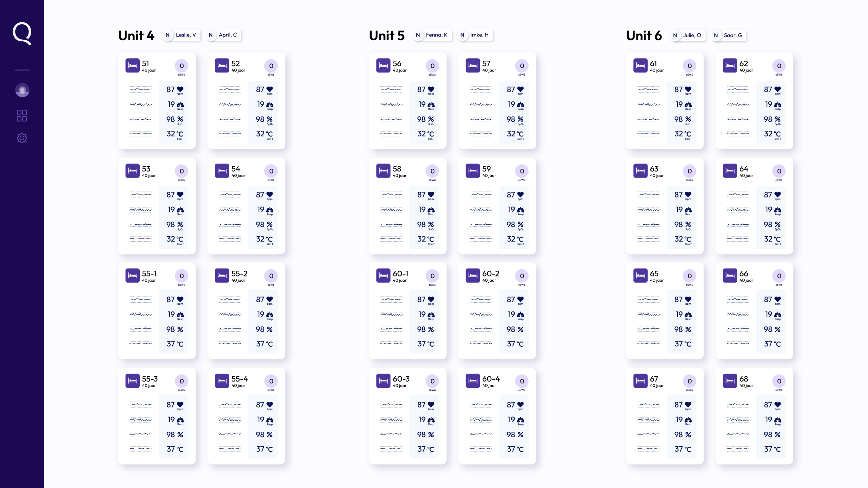The width and height of the screenshot is (868, 488).
Task: Select nurse Leslie, V chip
Action: point(182,35)
